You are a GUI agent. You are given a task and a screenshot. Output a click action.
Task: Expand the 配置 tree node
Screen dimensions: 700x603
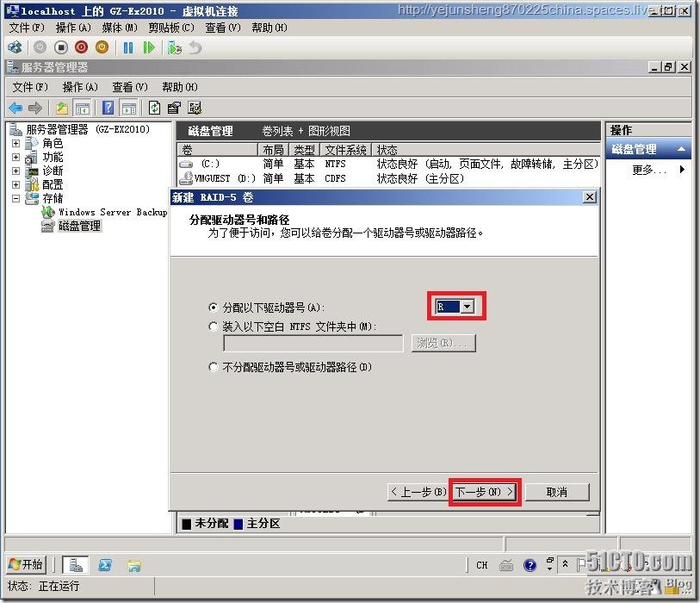click(16, 185)
